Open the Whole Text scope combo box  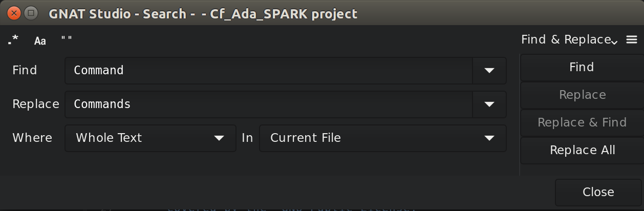(151, 138)
